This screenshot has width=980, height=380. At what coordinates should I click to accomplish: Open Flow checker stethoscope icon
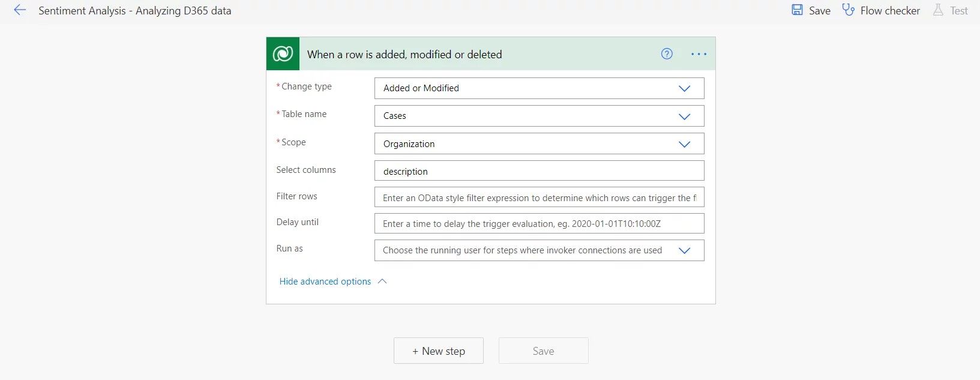click(848, 10)
